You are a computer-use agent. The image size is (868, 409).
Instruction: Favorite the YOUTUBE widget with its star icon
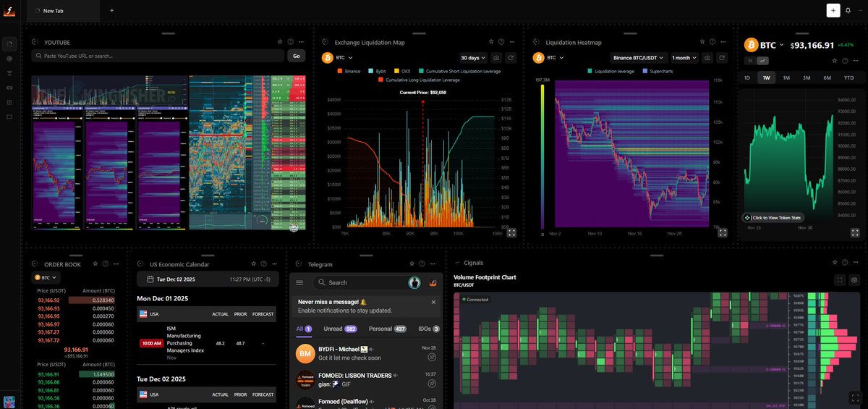280,42
